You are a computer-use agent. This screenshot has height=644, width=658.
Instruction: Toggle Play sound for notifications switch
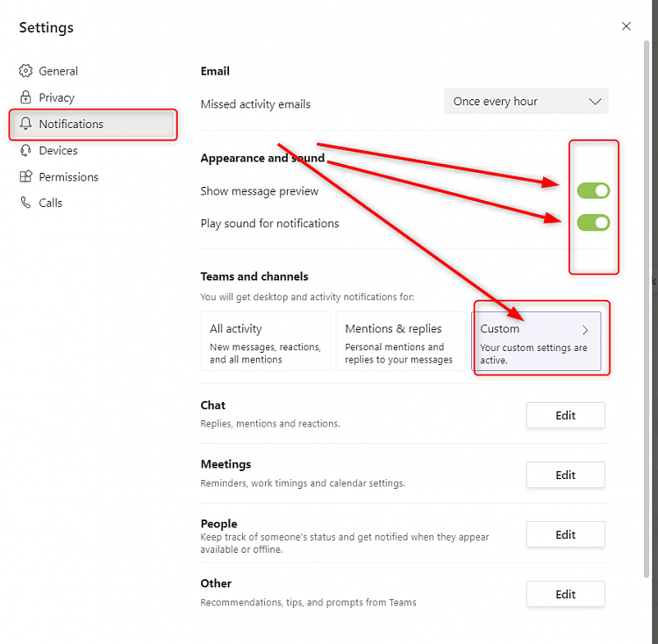click(x=593, y=223)
